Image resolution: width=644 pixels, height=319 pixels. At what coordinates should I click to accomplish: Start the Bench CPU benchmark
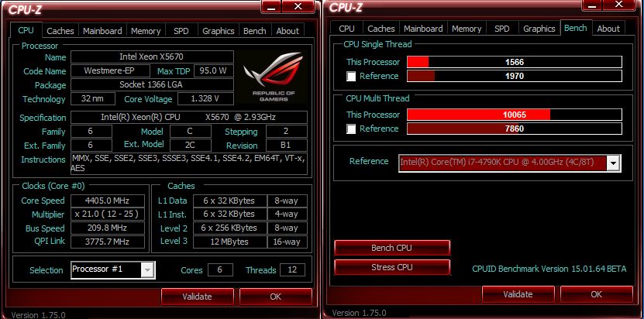tap(392, 248)
